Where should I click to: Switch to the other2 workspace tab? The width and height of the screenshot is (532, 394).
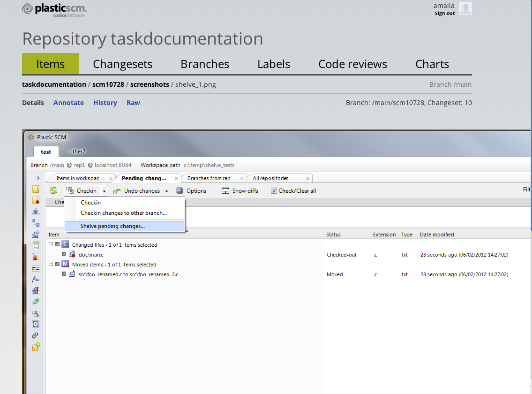click(x=77, y=152)
